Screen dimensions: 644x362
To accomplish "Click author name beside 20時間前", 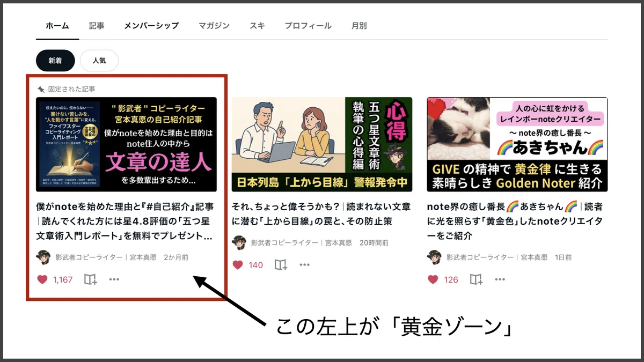I will point(302,243).
